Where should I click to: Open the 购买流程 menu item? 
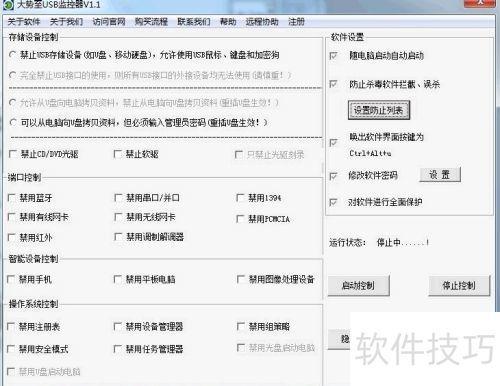(151, 22)
